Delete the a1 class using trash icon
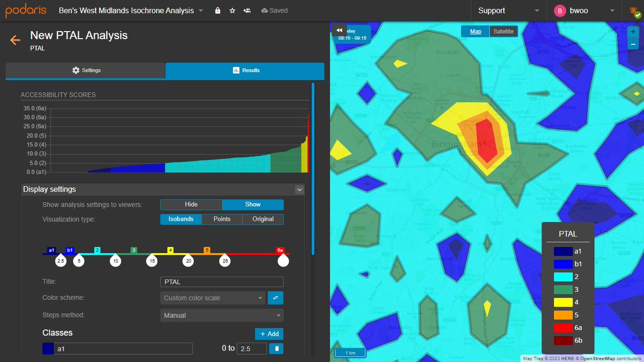Image resolution: width=644 pixels, height=362 pixels. 275,348
